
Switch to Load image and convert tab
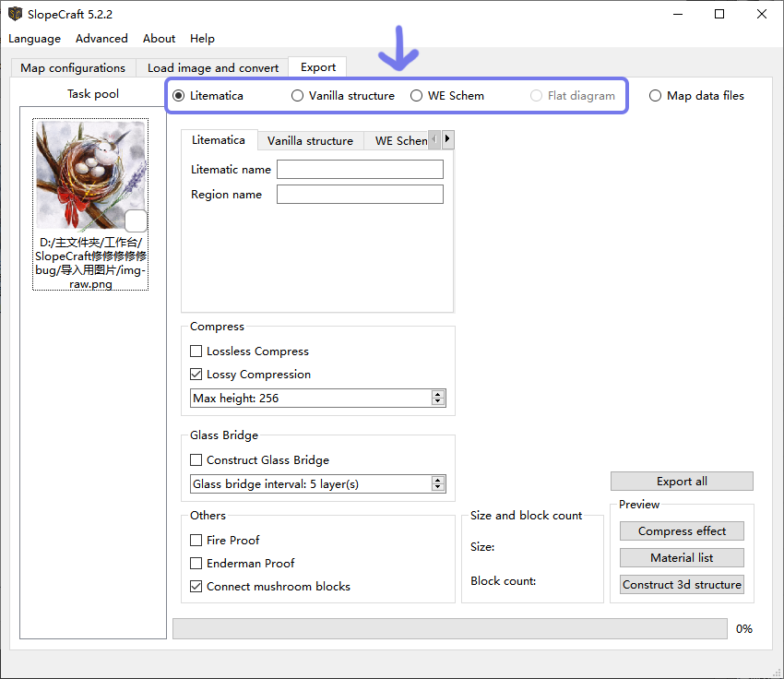[x=212, y=68]
